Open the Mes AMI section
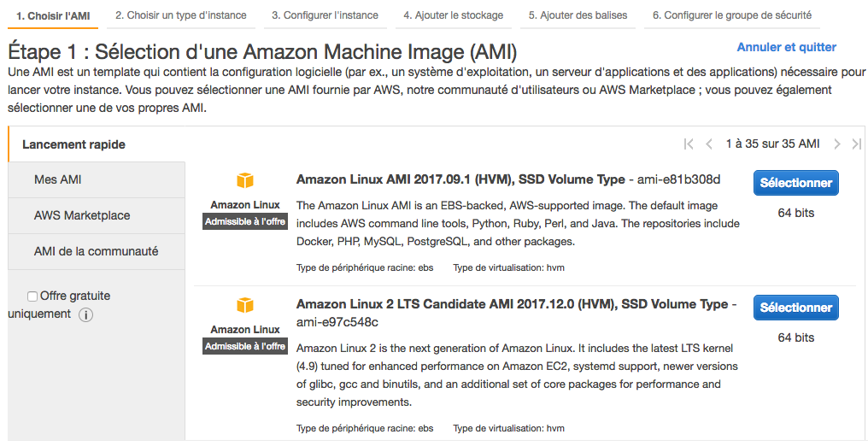 (58, 179)
